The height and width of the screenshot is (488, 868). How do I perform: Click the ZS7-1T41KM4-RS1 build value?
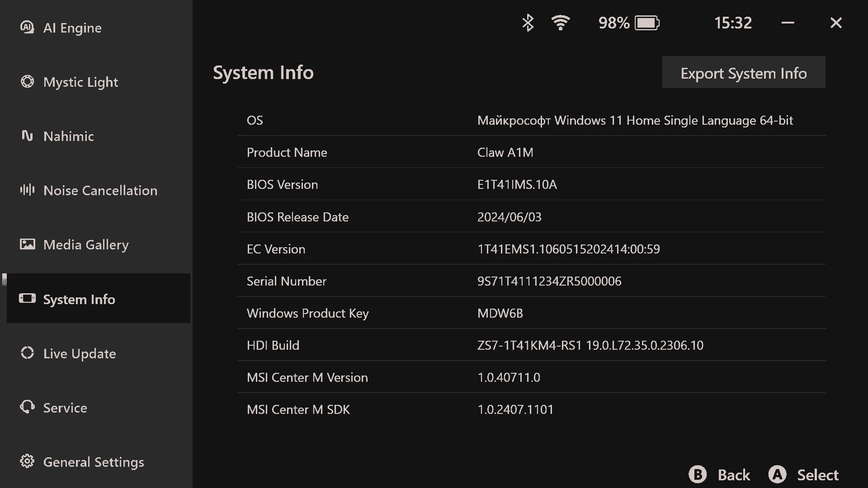(x=590, y=345)
